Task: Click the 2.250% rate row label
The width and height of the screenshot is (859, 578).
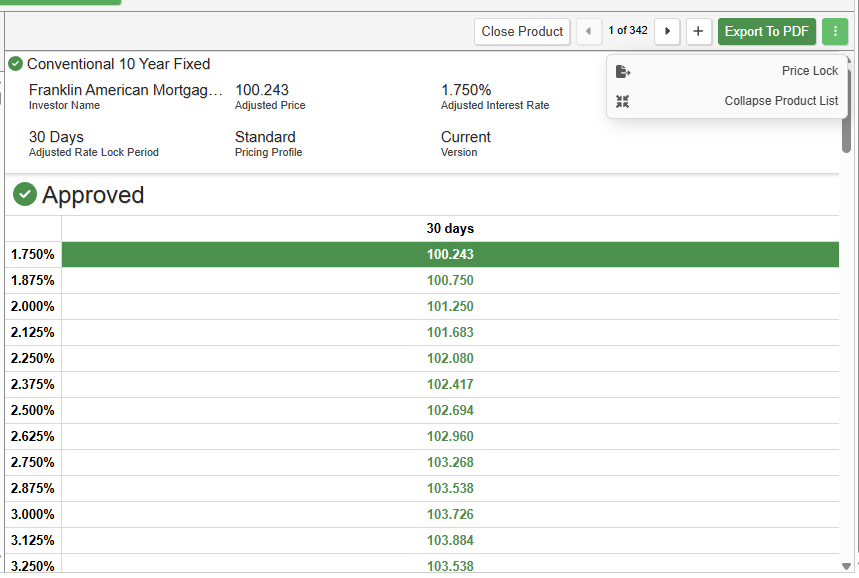Action: pyautogui.click(x=32, y=358)
